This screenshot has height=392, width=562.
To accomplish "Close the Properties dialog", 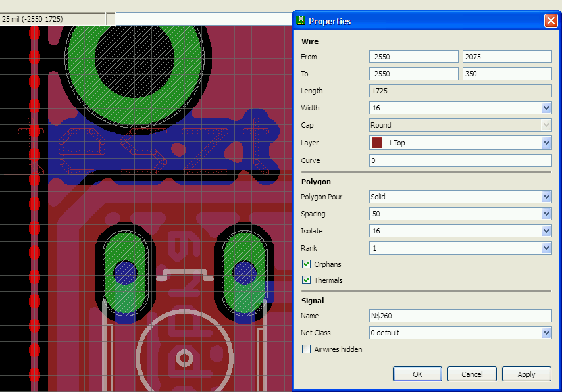I will 551,21.
